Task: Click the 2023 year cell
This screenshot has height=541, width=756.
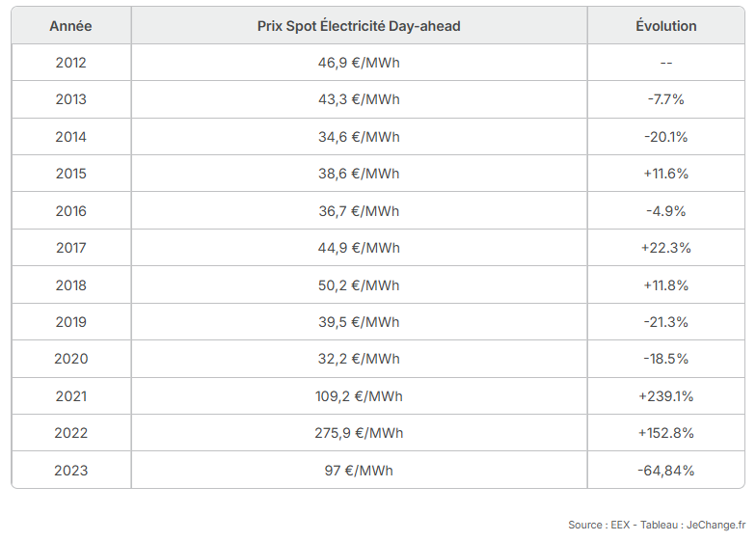Action: (x=71, y=471)
